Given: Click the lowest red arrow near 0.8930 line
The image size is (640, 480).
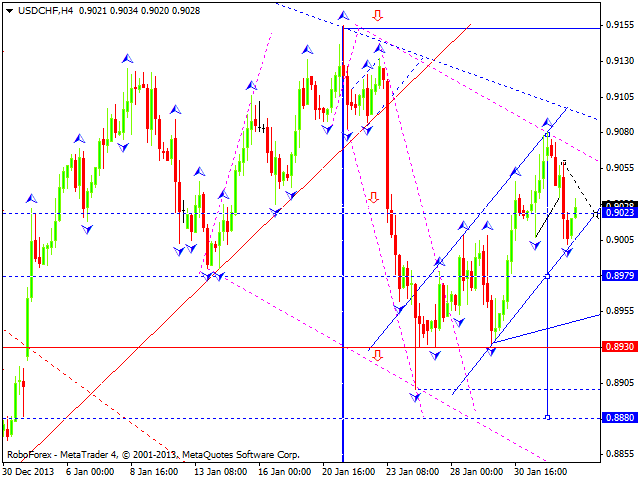Looking at the screenshot, I should click(377, 354).
